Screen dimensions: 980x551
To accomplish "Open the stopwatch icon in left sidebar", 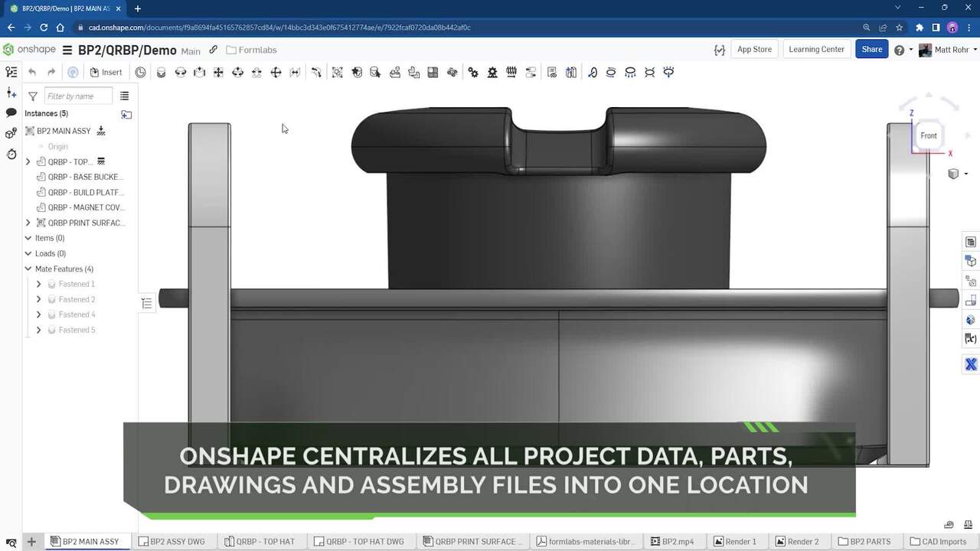I will (11, 154).
